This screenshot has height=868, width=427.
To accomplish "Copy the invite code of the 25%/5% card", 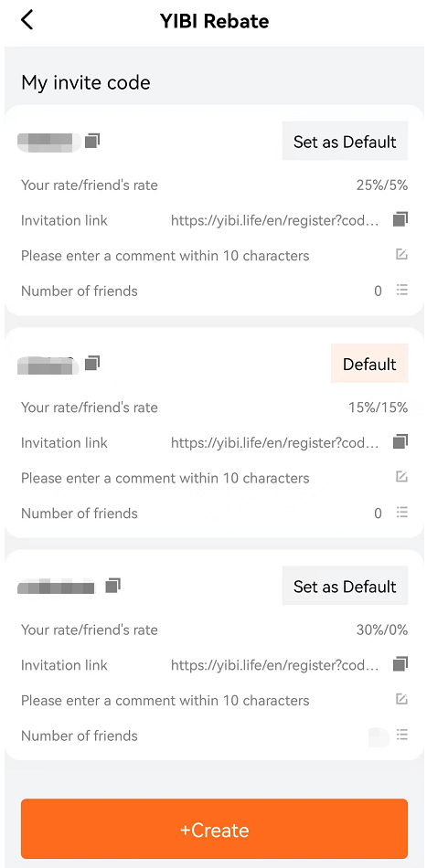I will 92,141.
